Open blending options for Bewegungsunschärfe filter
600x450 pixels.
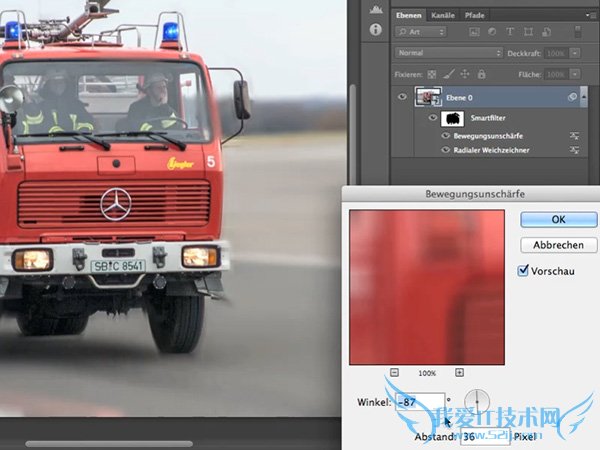click(x=574, y=135)
